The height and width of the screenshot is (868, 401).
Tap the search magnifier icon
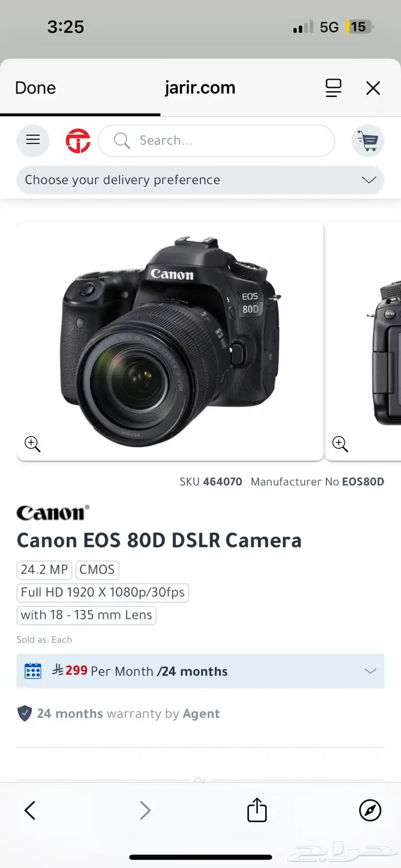tap(121, 140)
